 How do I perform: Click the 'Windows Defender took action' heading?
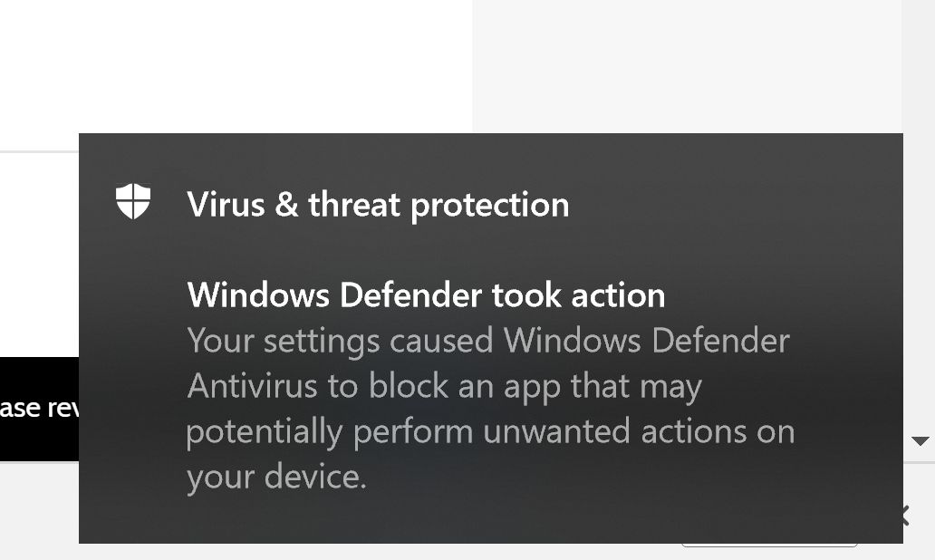click(x=426, y=295)
